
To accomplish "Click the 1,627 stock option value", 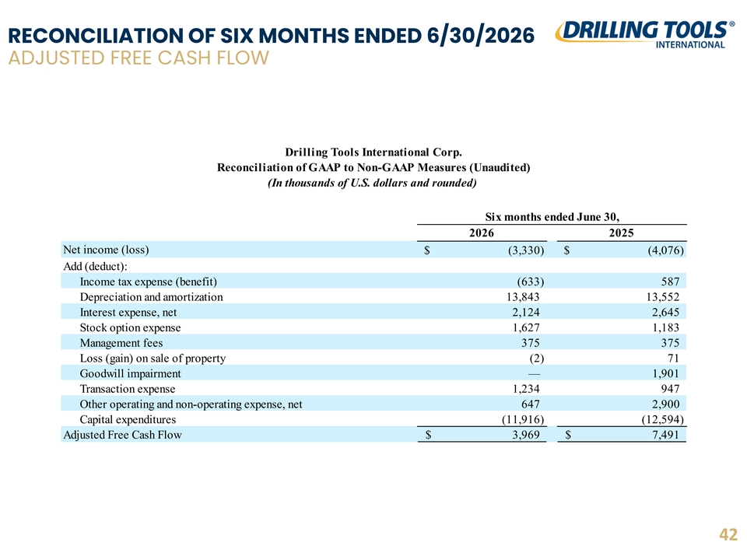I will (x=526, y=327).
